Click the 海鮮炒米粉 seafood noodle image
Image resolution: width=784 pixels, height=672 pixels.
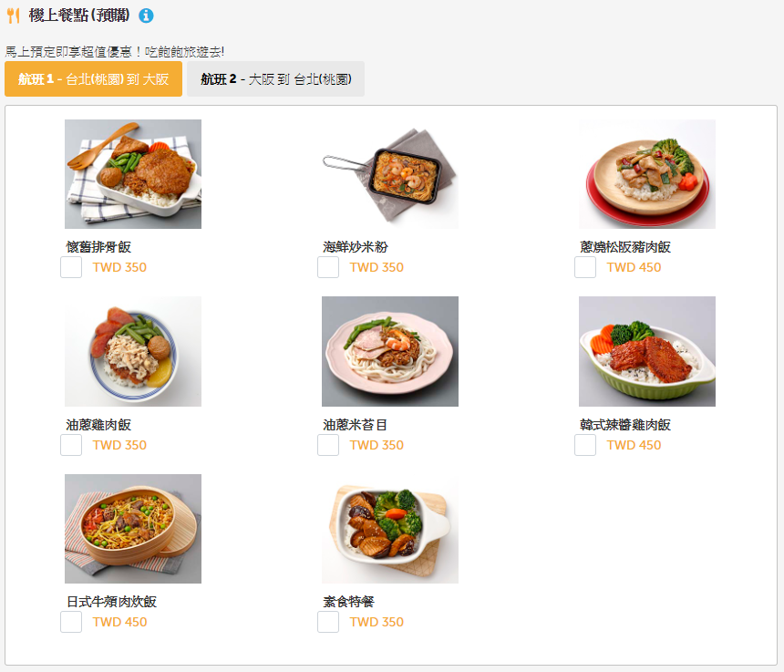tap(390, 174)
